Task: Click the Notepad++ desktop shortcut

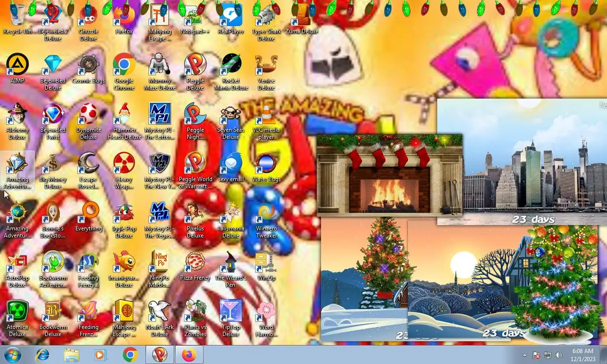Action: pyautogui.click(x=195, y=19)
